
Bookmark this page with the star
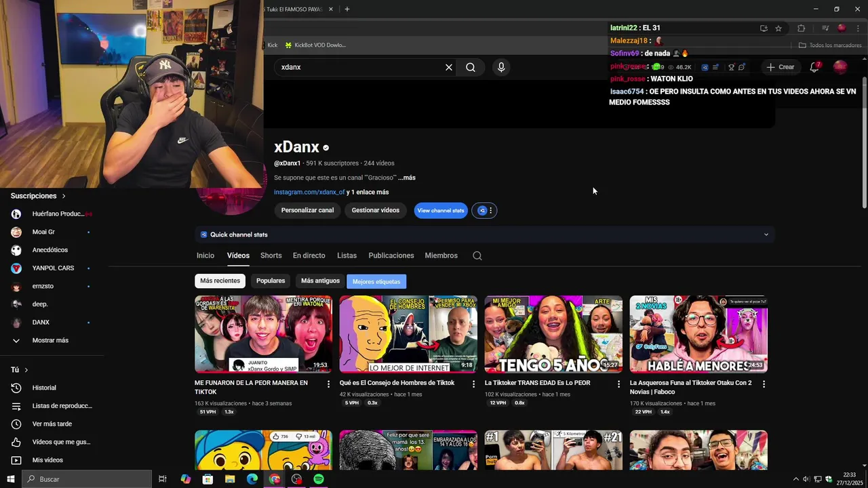pos(778,28)
